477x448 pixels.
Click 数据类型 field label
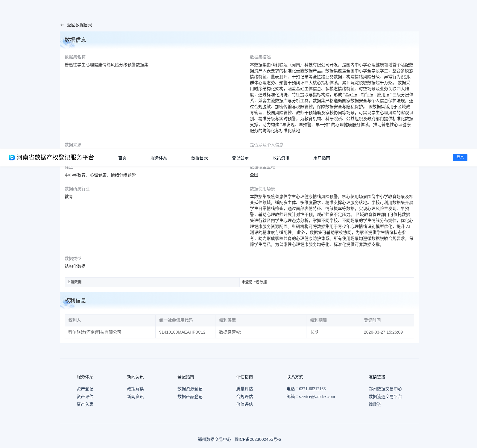click(73, 258)
